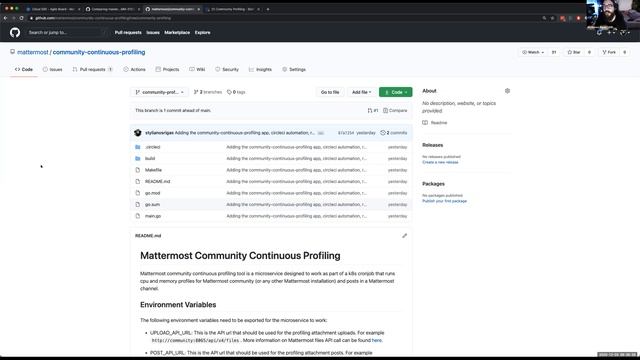
Task: Switch to the Code tab
Action: click(x=24, y=69)
